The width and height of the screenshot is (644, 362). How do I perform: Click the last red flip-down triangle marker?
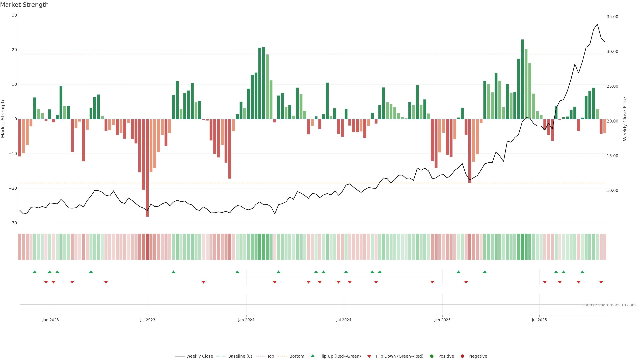(601, 282)
